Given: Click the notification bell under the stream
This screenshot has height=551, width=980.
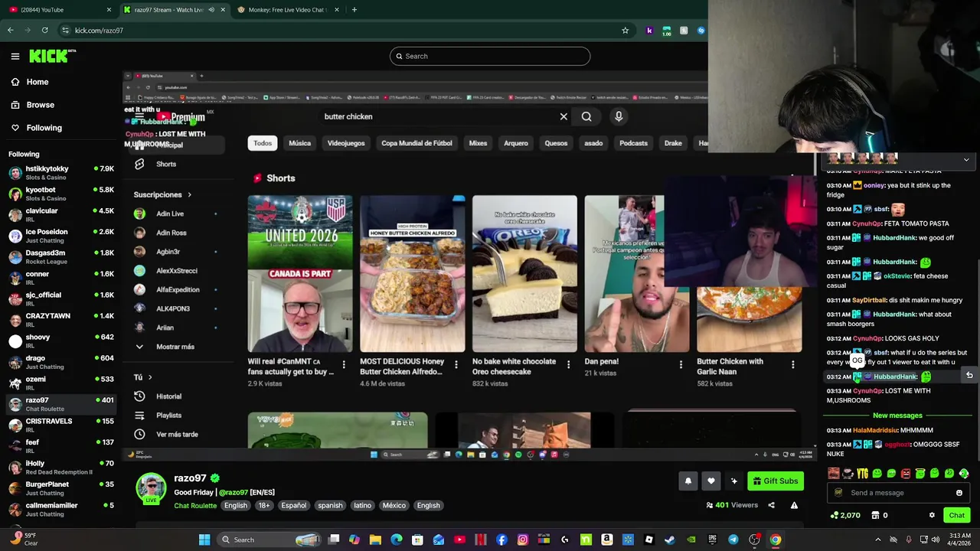Looking at the screenshot, I should click(x=688, y=481).
